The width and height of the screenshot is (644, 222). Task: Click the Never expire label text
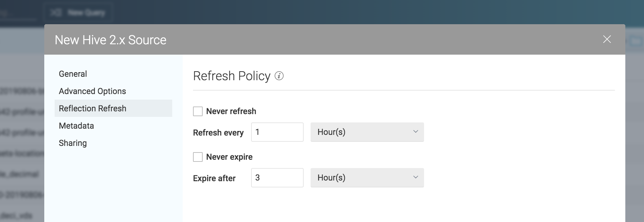(x=229, y=157)
